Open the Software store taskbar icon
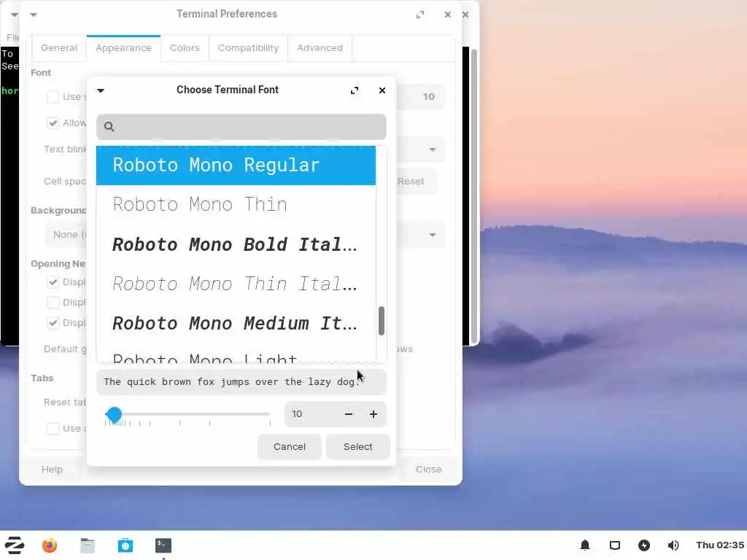The height and width of the screenshot is (560, 747). click(x=125, y=545)
